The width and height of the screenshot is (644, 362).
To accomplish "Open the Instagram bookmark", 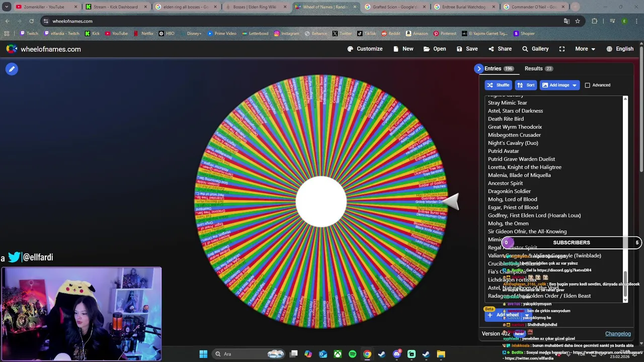I will [286, 34].
